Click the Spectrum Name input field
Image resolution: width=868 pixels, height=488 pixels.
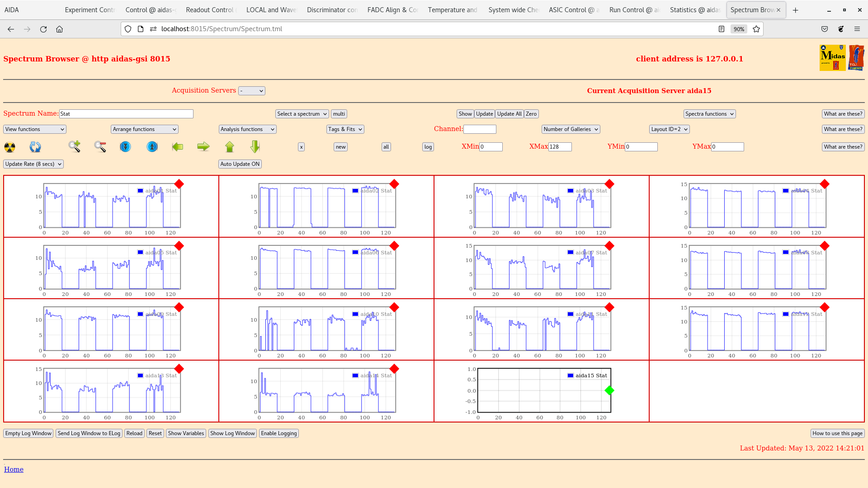tap(126, 114)
